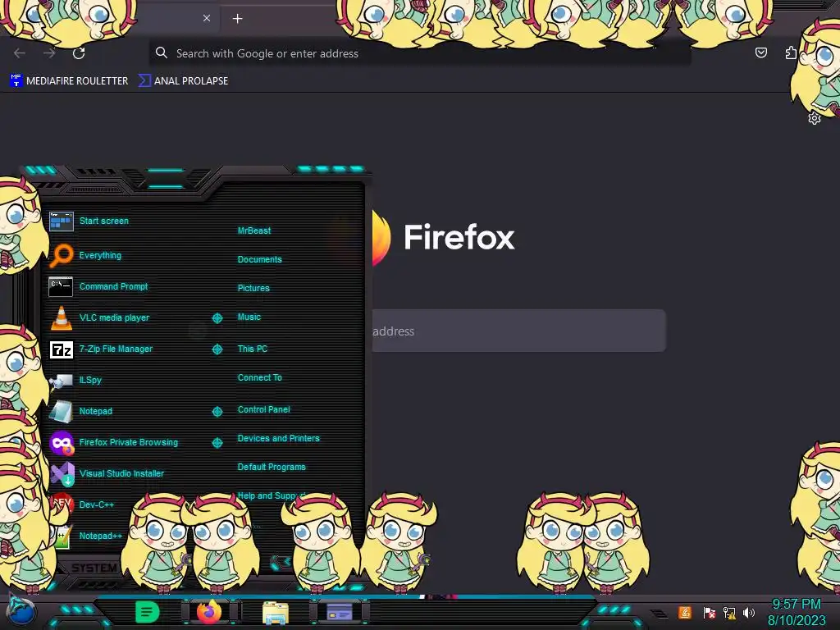
Task: Open new tab page settings gear
Action: coord(815,118)
